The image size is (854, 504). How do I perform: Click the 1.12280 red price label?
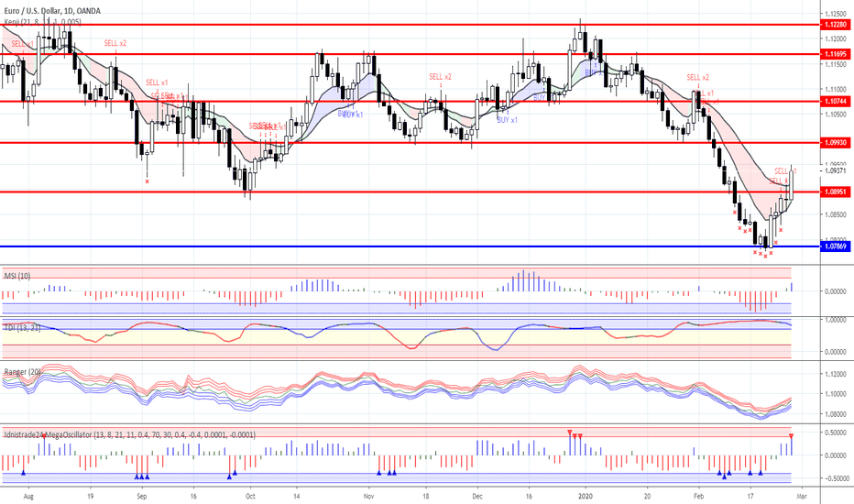(835, 25)
